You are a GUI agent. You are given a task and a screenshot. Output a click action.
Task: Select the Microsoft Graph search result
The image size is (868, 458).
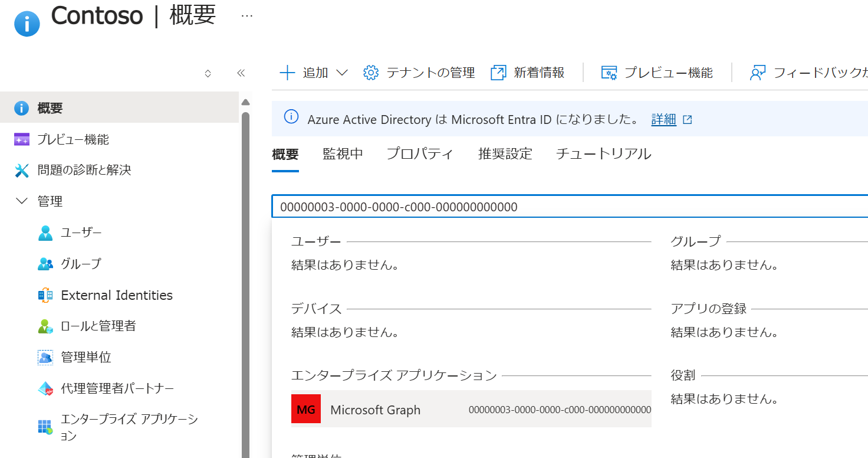(471, 409)
